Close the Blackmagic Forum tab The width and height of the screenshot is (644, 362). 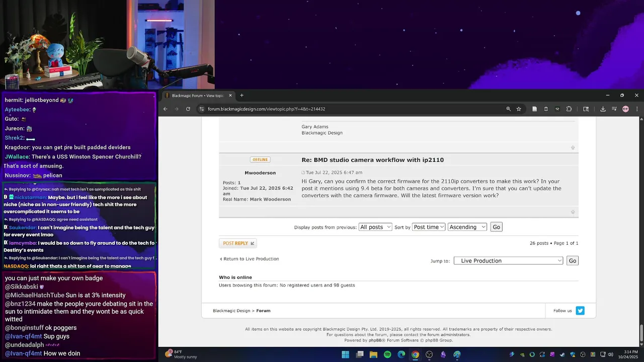pos(230,96)
